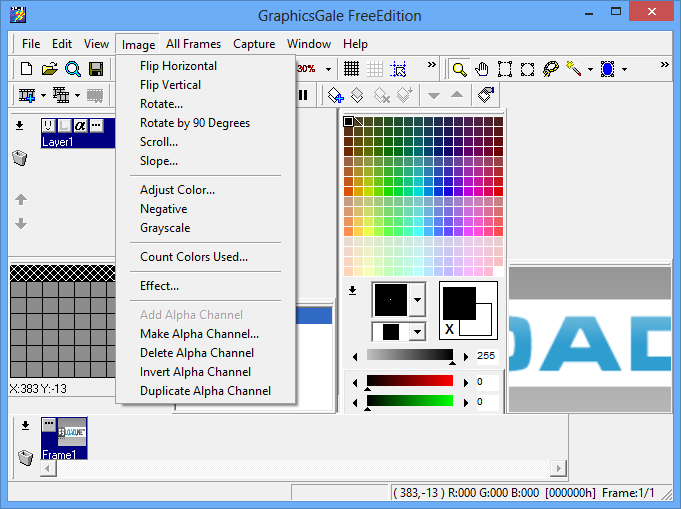Image resolution: width=681 pixels, height=509 pixels.
Task: Click the Make Alpha Channel entry
Action: pos(199,334)
